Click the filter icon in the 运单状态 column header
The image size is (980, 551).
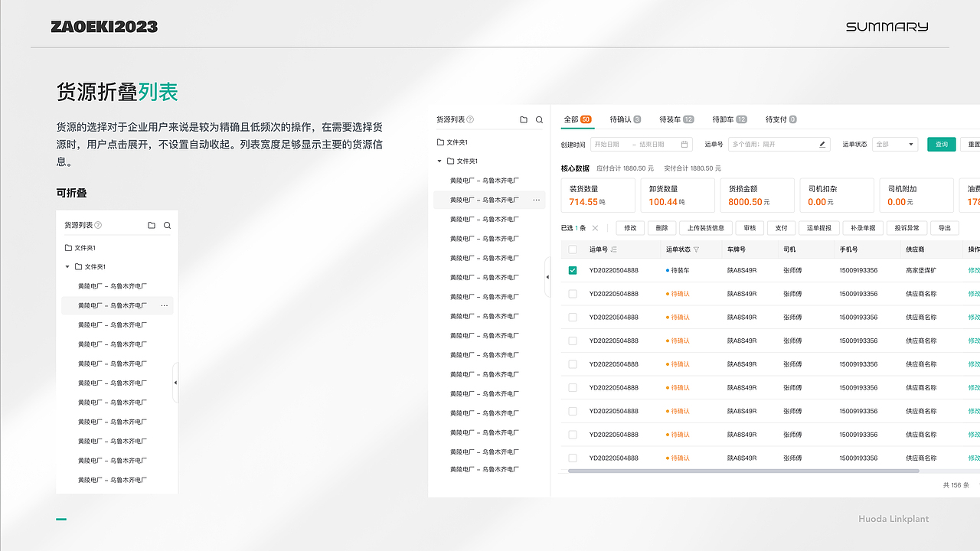(696, 249)
